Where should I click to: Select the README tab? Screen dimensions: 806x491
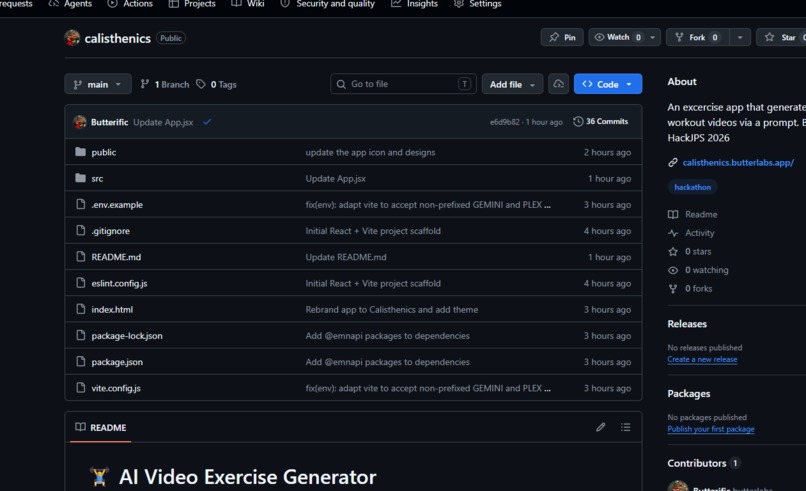101,427
